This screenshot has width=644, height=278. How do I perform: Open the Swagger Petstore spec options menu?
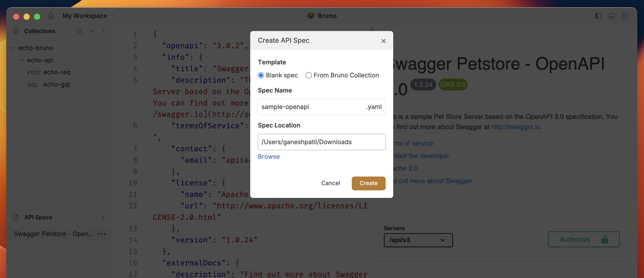coord(102,234)
